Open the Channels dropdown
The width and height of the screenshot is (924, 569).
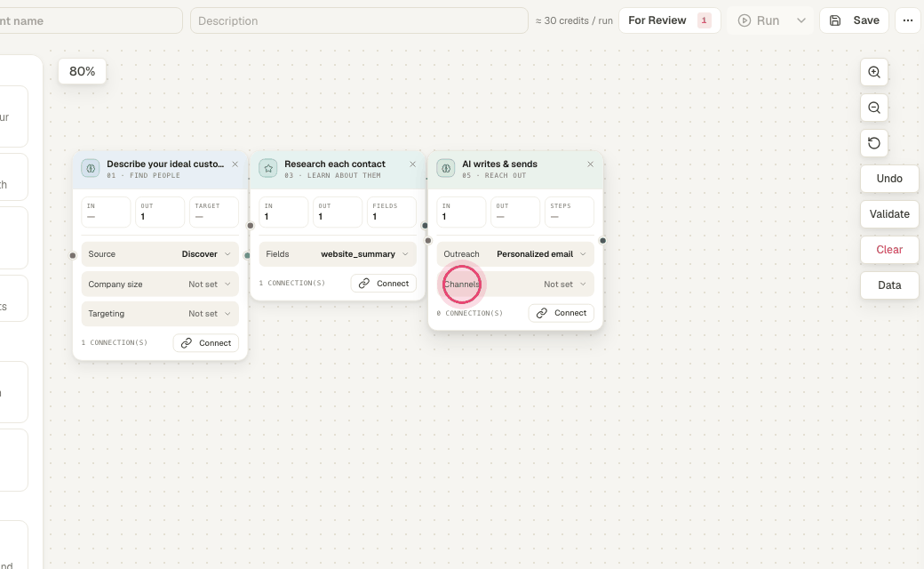tap(515, 284)
